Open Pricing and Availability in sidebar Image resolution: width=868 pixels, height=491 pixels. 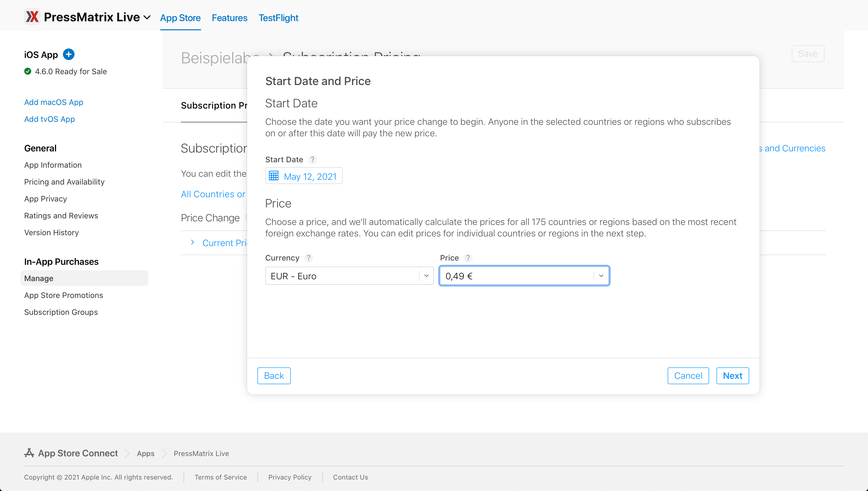[64, 182]
